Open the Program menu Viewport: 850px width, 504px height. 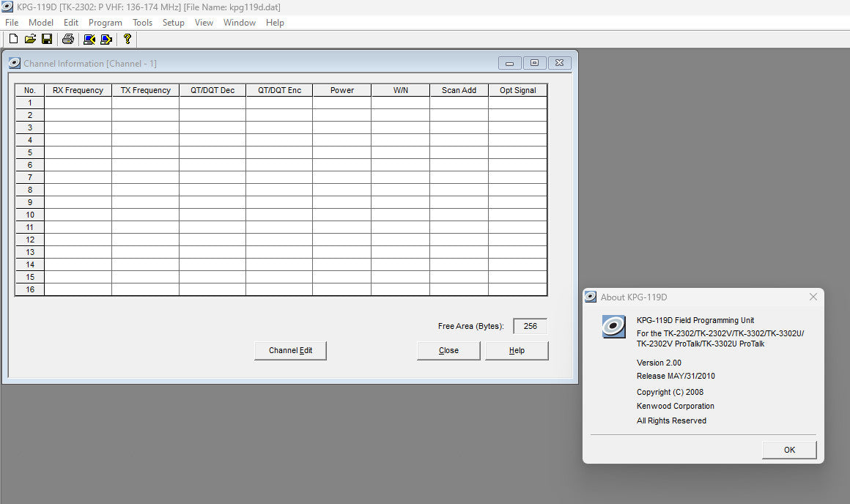(106, 22)
